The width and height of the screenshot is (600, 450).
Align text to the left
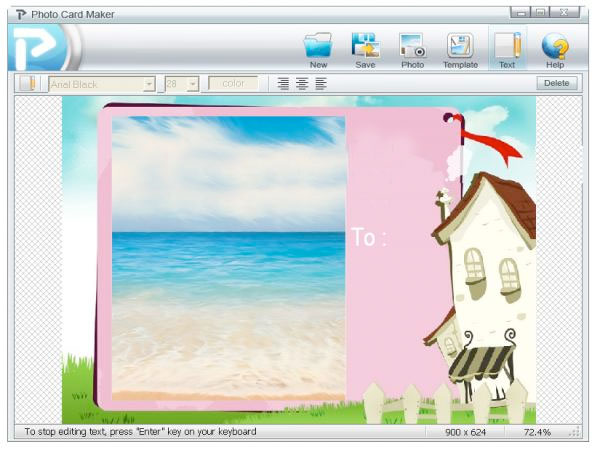(x=284, y=84)
